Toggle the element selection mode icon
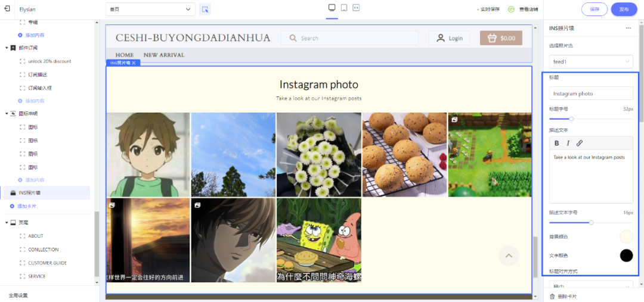The height and width of the screenshot is (302, 644). 205,9
